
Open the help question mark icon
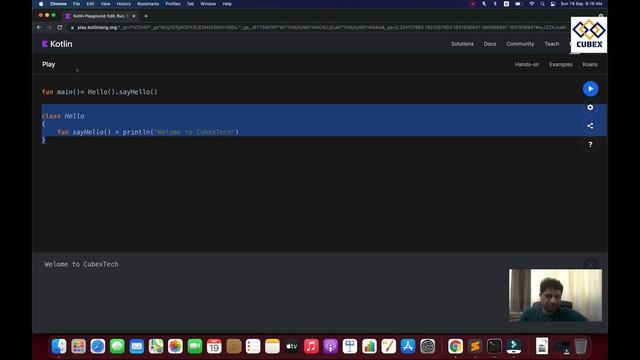590,144
